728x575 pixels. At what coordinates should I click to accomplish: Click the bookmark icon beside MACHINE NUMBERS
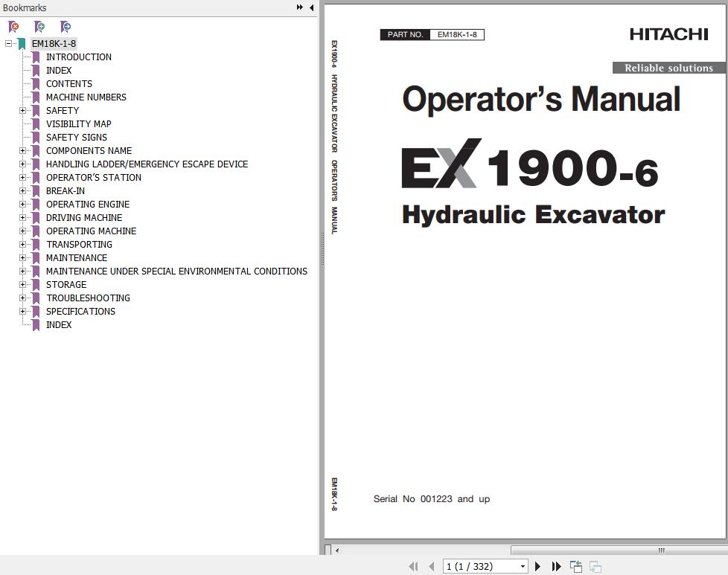[36, 97]
